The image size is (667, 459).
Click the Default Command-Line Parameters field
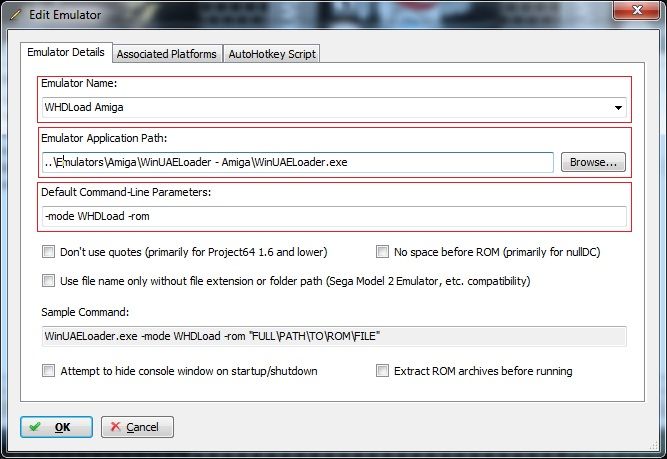[x=334, y=217]
